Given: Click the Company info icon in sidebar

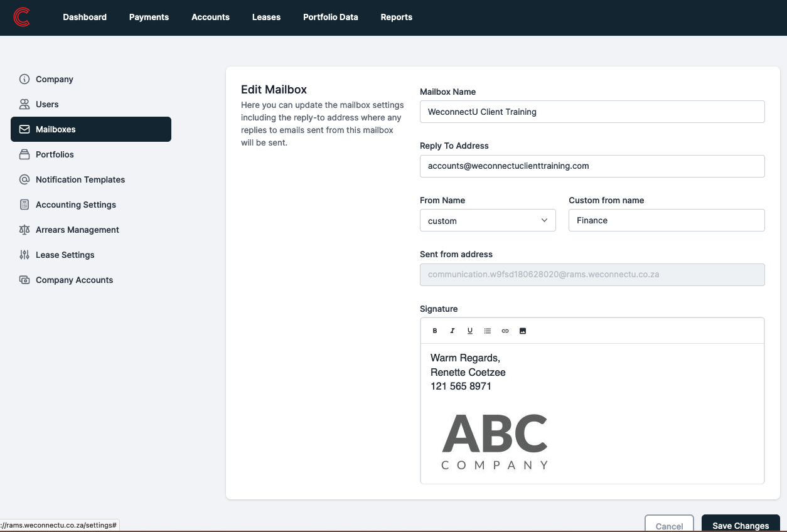Looking at the screenshot, I should 24,79.
